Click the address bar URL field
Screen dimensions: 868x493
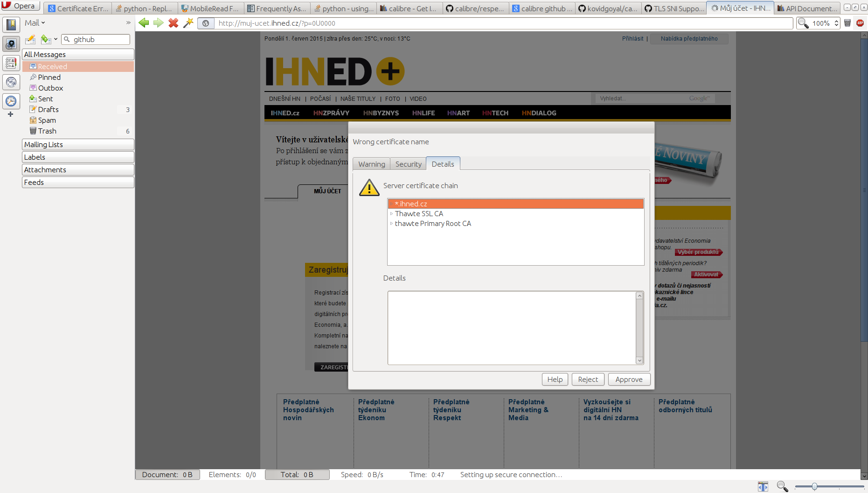504,23
